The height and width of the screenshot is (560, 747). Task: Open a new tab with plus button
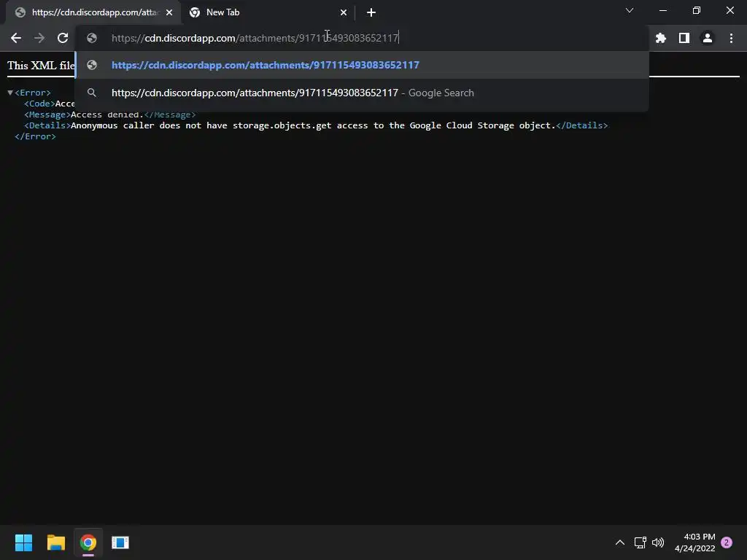tap(371, 12)
